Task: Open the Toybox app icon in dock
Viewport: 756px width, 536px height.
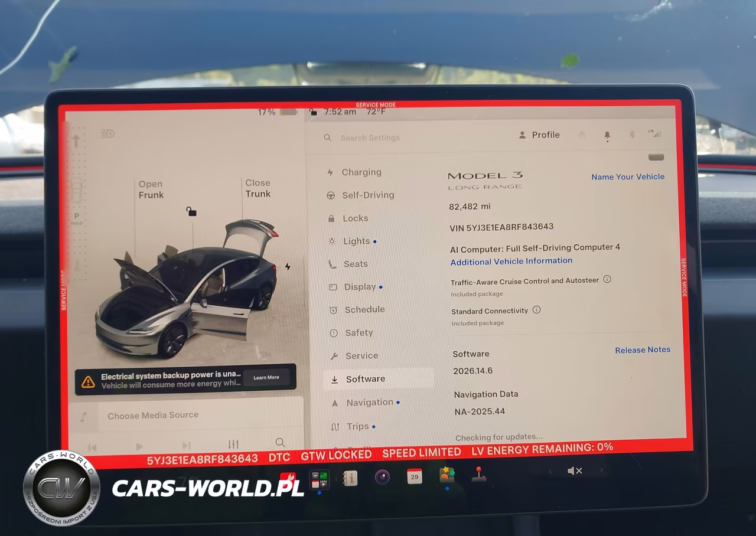Action: point(447,475)
